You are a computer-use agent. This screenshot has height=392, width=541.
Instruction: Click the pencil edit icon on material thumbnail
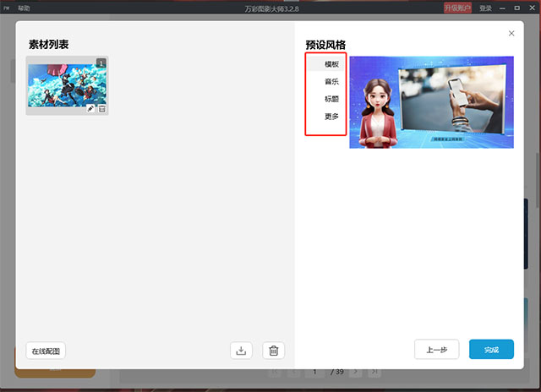point(90,109)
